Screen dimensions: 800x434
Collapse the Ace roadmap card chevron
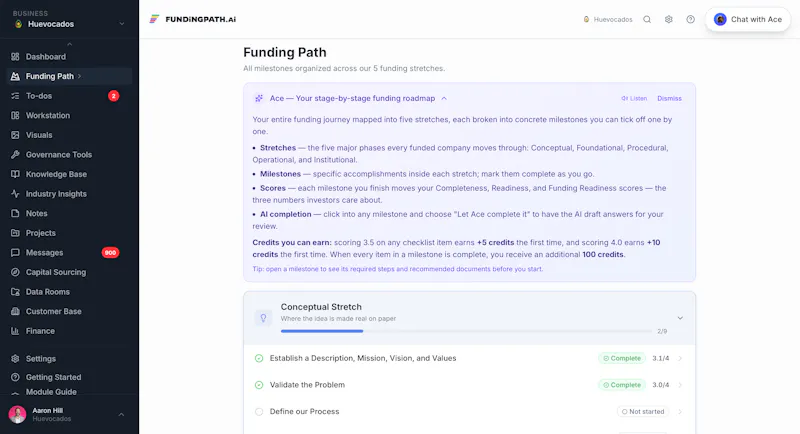click(444, 98)
